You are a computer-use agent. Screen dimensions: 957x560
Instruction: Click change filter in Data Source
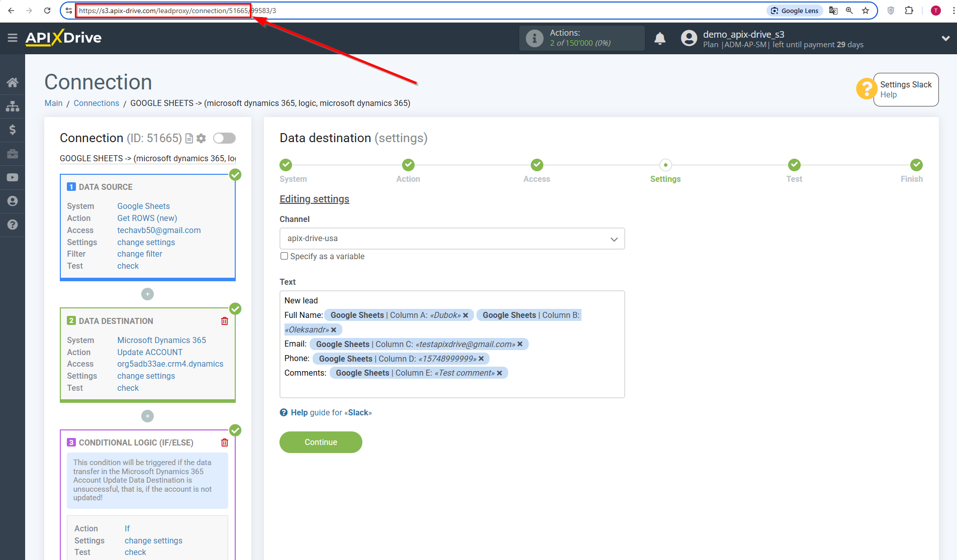[140, 254]
